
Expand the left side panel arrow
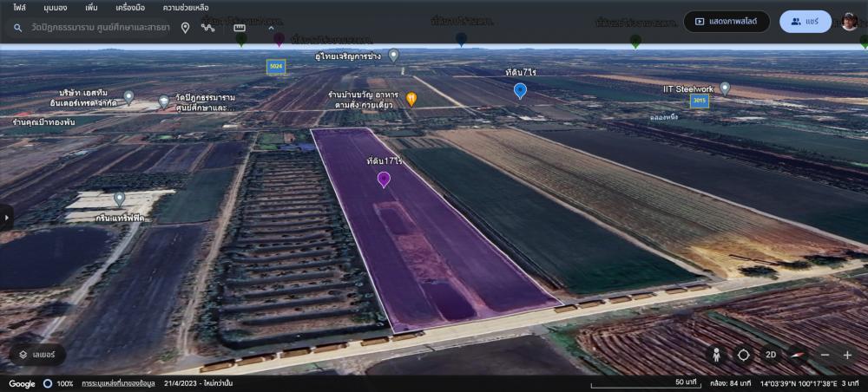5,218
